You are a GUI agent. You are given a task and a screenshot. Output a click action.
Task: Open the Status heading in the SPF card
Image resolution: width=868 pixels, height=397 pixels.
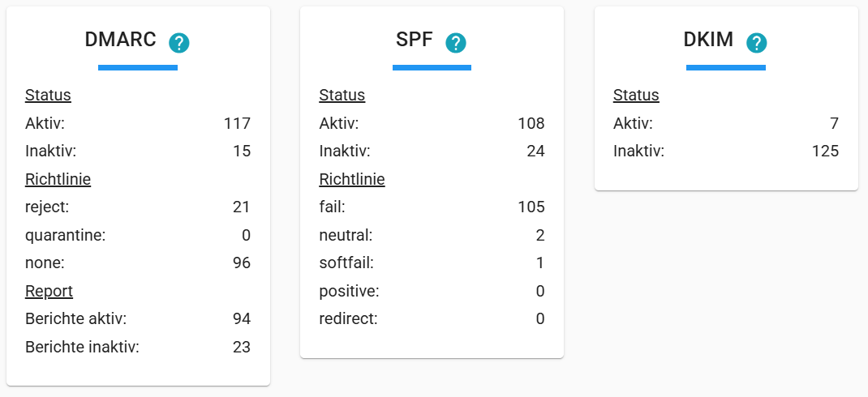(342, 95)
